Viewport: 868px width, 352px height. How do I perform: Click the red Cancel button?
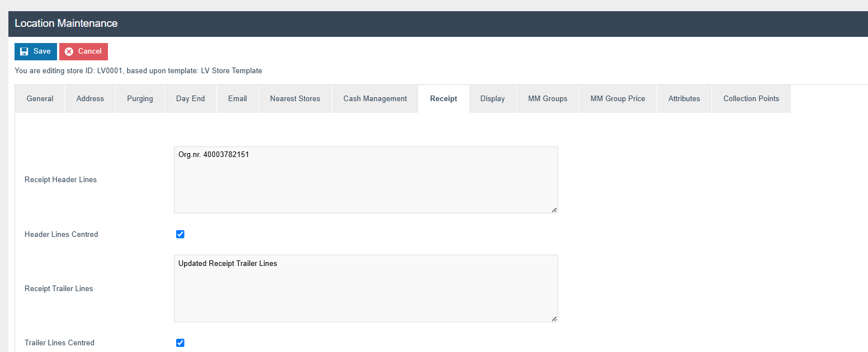tap(83, 51)
